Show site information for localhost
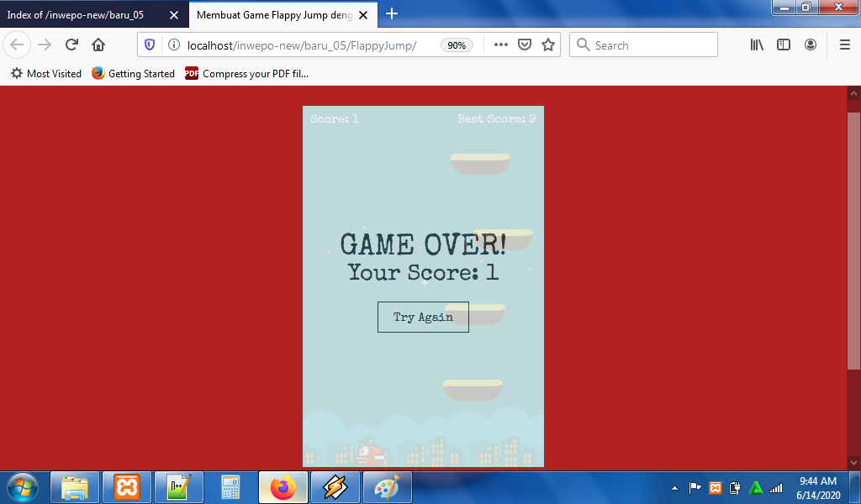This screenshot has height=504, width=861. click(x=172, y=45)
